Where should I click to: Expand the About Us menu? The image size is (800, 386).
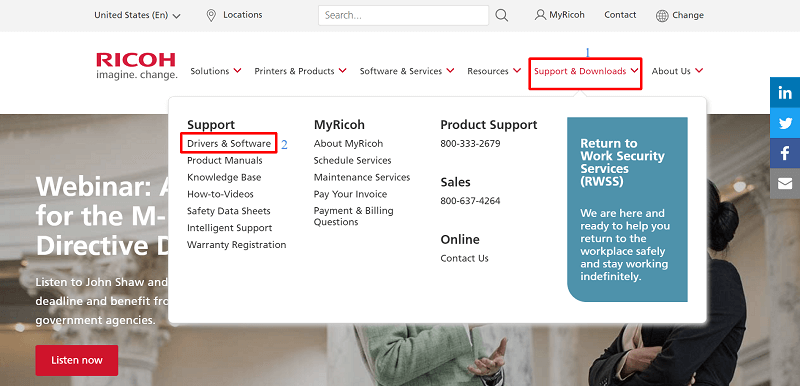click(677, 71)
